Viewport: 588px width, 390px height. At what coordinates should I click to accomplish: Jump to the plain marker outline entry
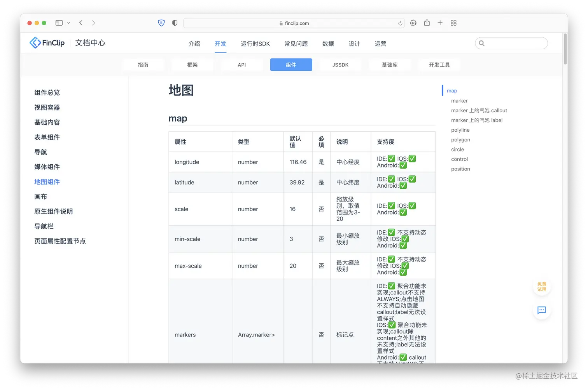pyautogui.click(x=459, y=101)
